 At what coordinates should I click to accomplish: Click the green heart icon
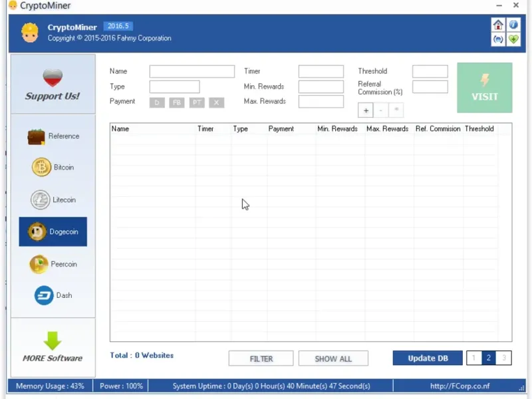coord(513,39)
